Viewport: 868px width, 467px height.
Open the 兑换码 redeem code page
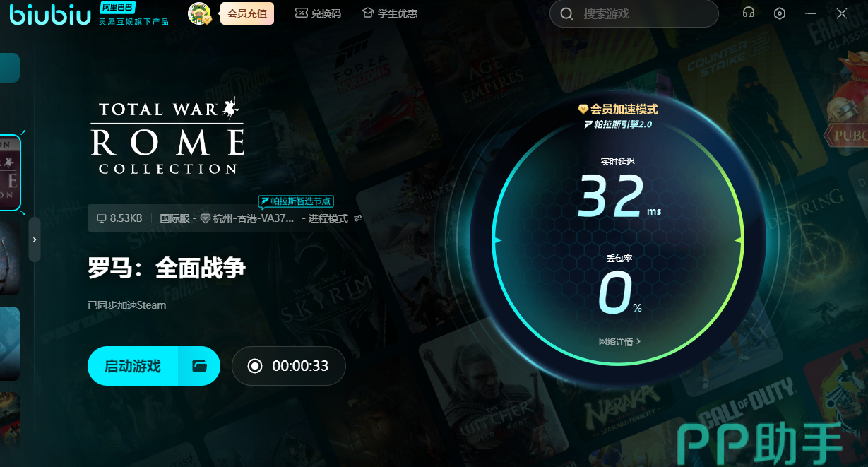318,13
